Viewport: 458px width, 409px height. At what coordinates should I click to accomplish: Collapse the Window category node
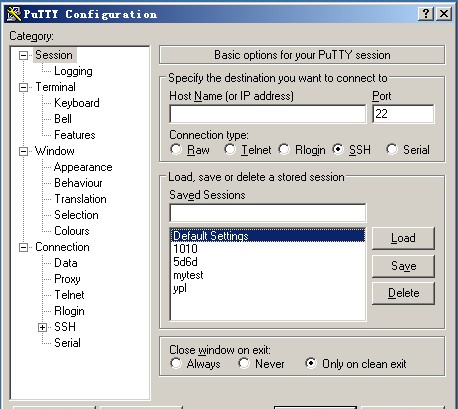[x=23, y=151]
